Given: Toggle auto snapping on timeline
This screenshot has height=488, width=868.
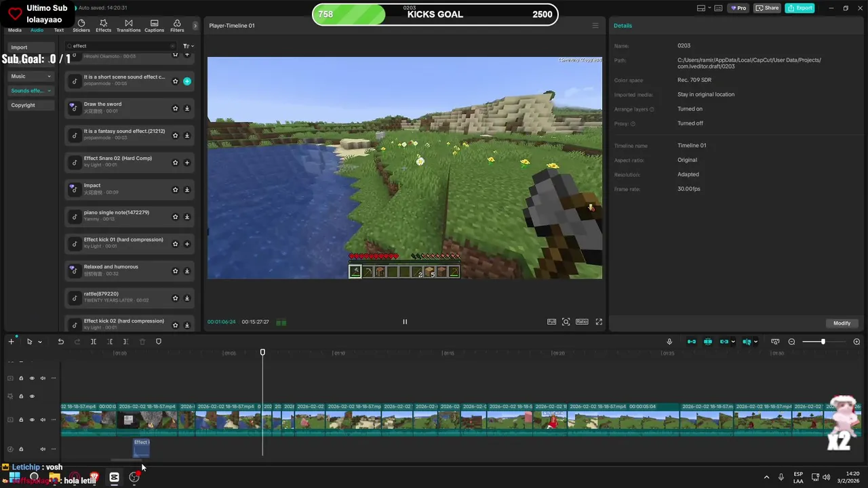Looking at the screenshot, I should (x=708, y=342).
